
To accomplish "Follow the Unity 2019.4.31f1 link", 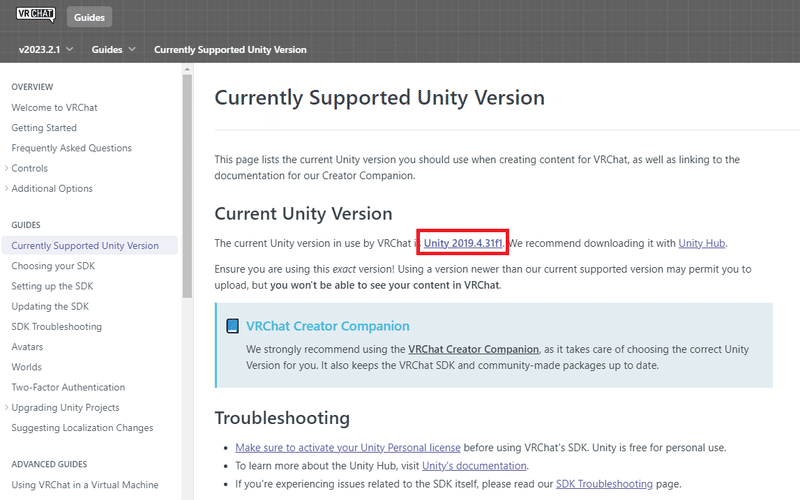I will (x=463, y=243).
